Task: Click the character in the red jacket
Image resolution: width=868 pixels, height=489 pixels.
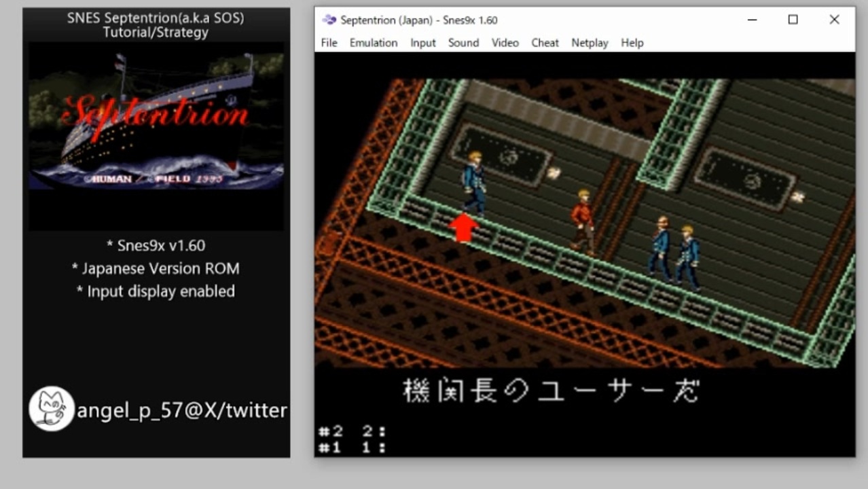Action: pyautogui.click(x=583, y=221)
